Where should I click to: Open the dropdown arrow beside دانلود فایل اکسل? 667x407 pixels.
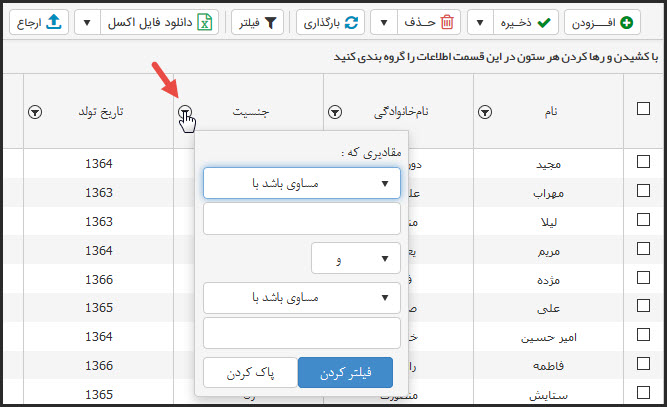click(87, 22)
